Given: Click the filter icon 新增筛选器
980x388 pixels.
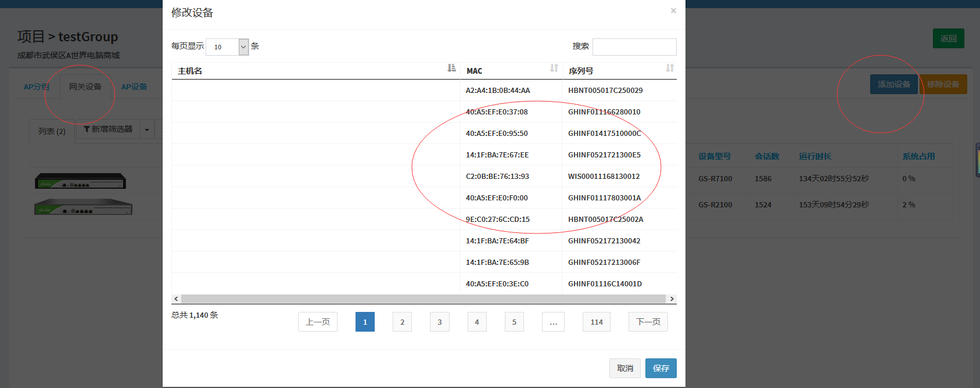Looking at the screenshot, I should tap(87, 129).
